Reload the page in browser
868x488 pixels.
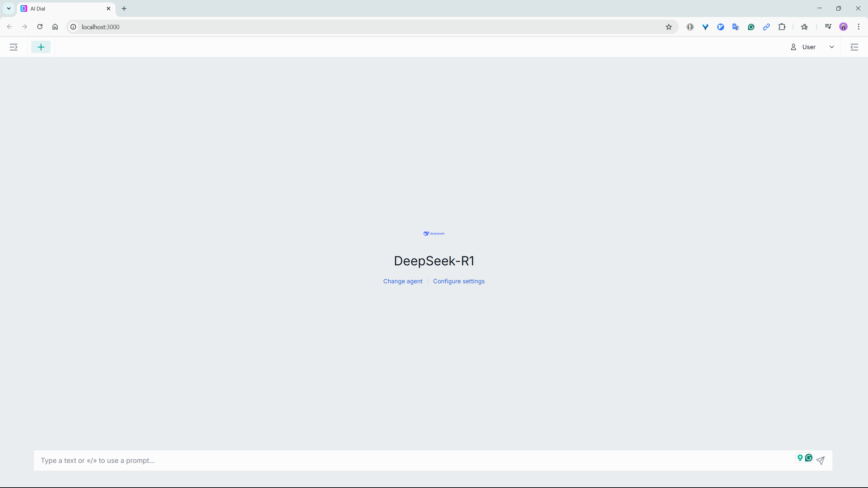click(x=40, y=27)
